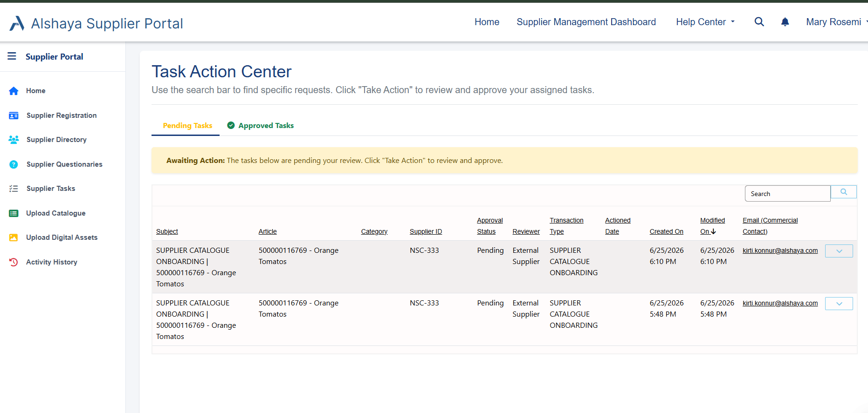Sort table by Transaction Type column
The height and width of the screenshot is (413, 868).
566,226
